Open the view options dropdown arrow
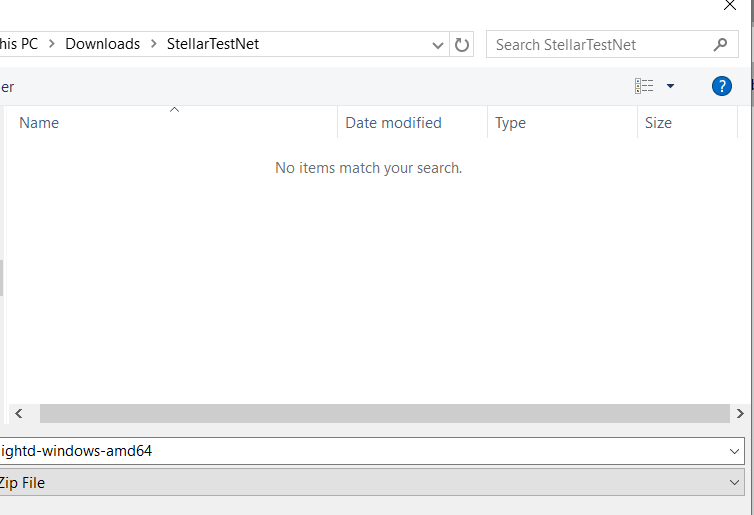 click(x=670, y=86)
